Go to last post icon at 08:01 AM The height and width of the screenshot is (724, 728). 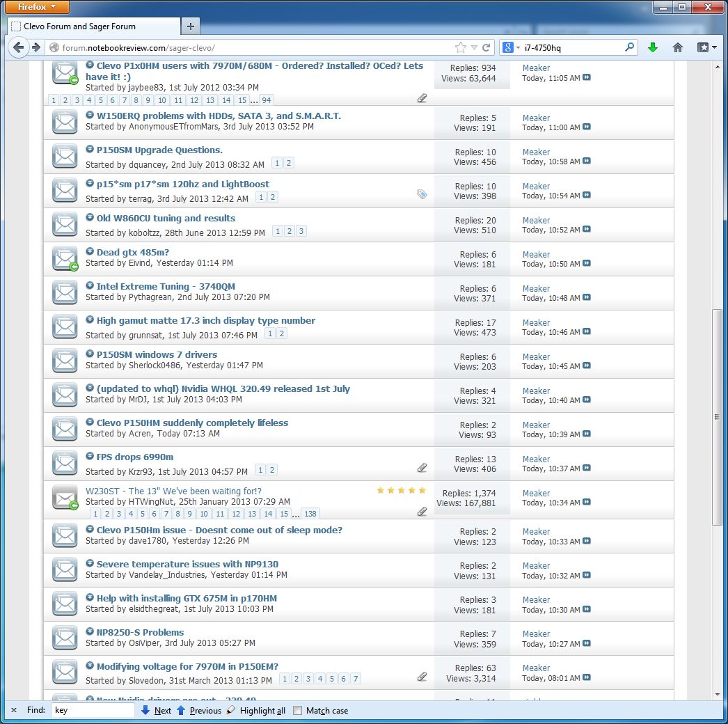pyautogui.click(x=587, y=677)
